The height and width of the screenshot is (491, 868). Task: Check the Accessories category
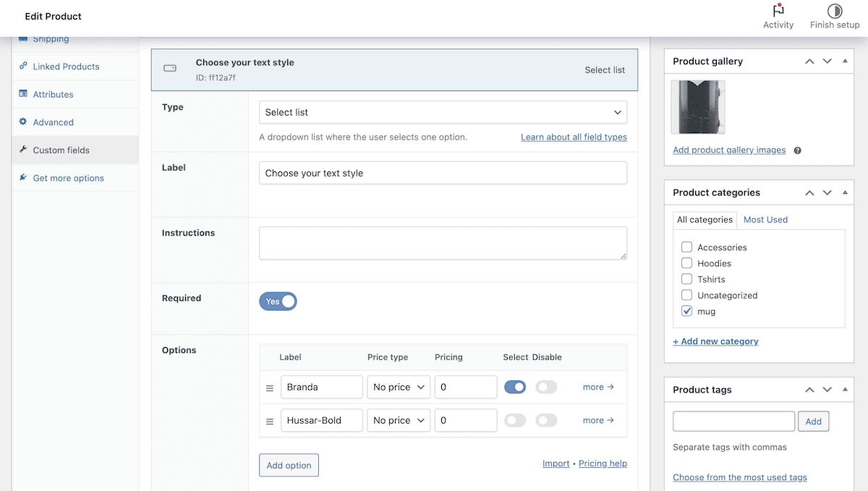pos(687,247)
